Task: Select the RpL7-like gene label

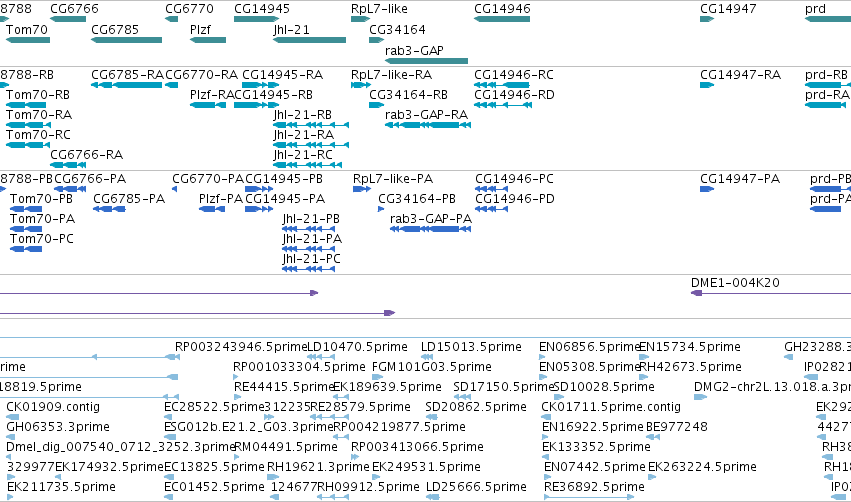Action: (x=379, y=9)
